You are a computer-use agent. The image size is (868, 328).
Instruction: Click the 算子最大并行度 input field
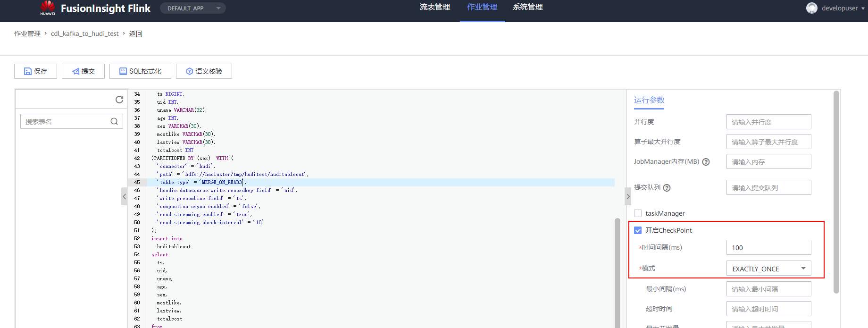[x=768, y=142]
